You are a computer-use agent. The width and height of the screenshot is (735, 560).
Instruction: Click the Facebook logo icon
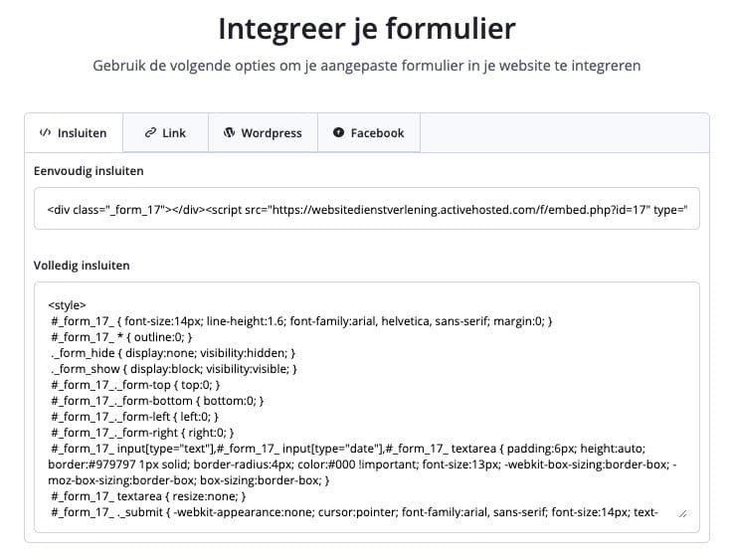coord(338,132)
